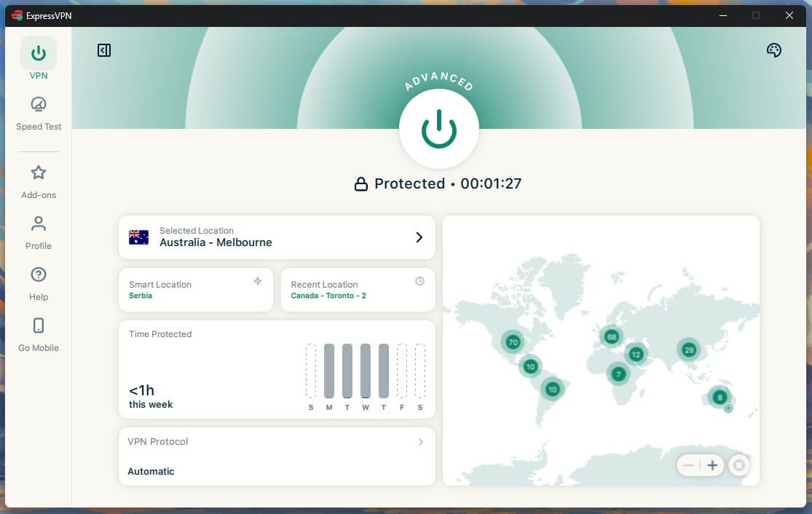This screenshot has width=812, height=514.
Task: Toggle the VPN connection power button
Action: (438, 129)
